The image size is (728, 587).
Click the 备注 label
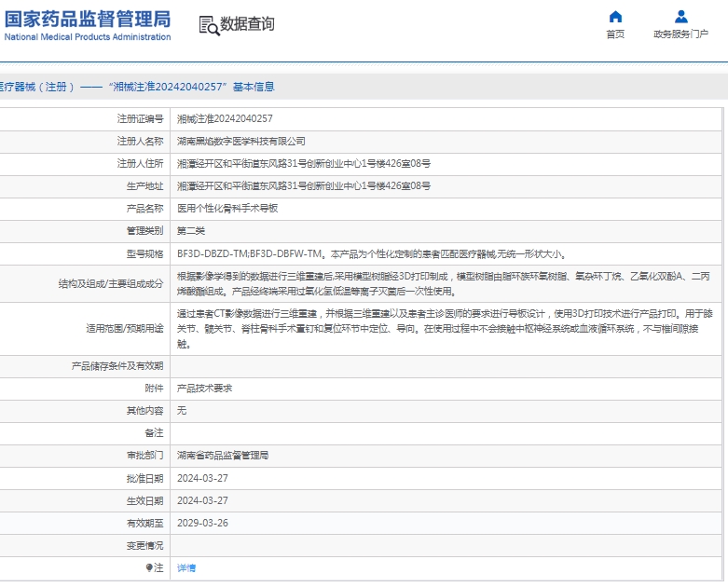154,433
